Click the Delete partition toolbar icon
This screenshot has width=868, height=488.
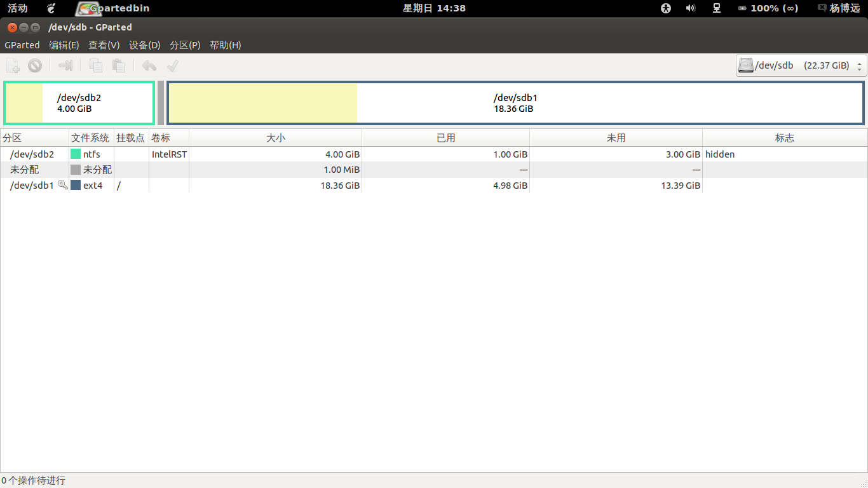point(35,65)
